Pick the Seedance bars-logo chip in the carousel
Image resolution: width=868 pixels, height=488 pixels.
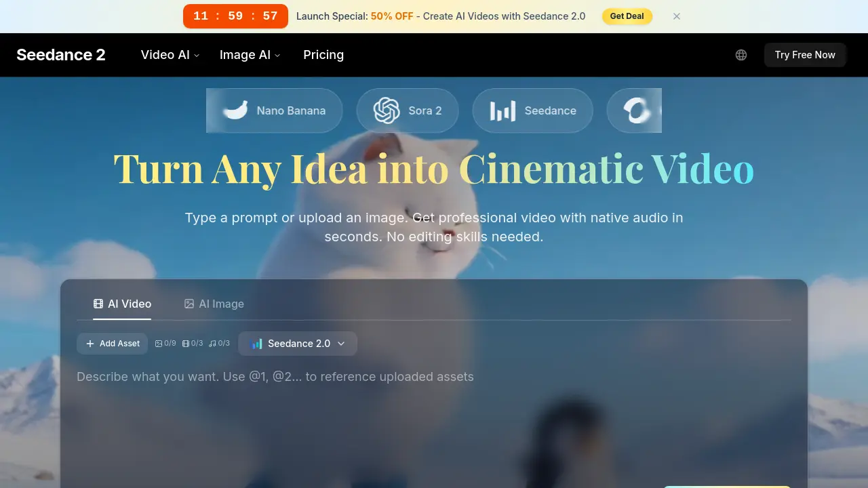click(x=533, y=110)
